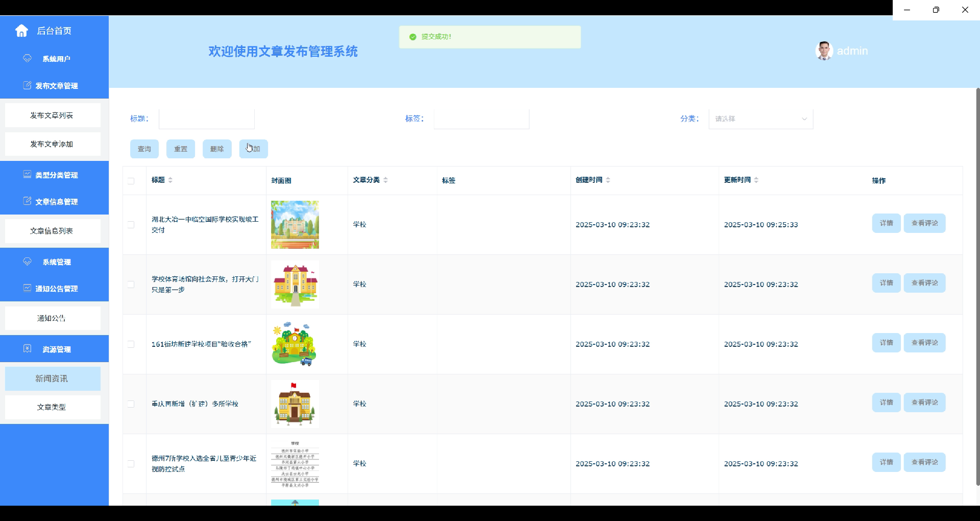The height and width of the screenshot is (521, 980).
Task: Check the row for 学校体育场馆向社会开放
Action: (x=131, y=285)
